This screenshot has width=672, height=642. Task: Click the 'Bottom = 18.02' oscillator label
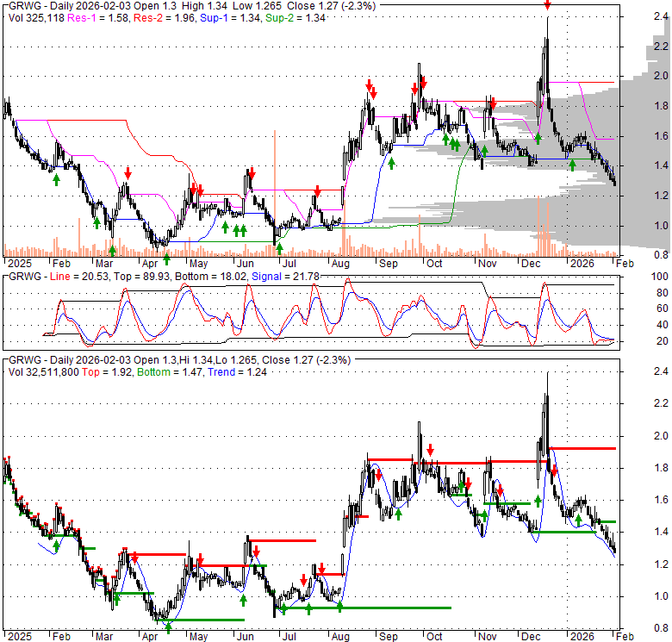point(211,277)
